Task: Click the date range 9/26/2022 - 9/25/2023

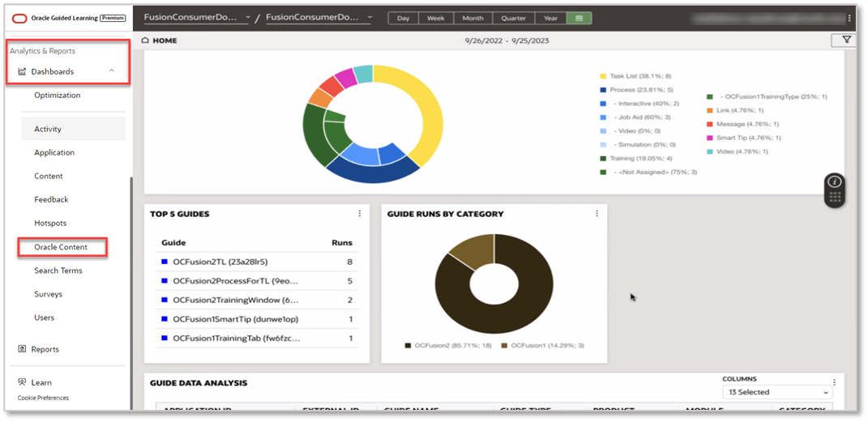Action: coord(507,40)
